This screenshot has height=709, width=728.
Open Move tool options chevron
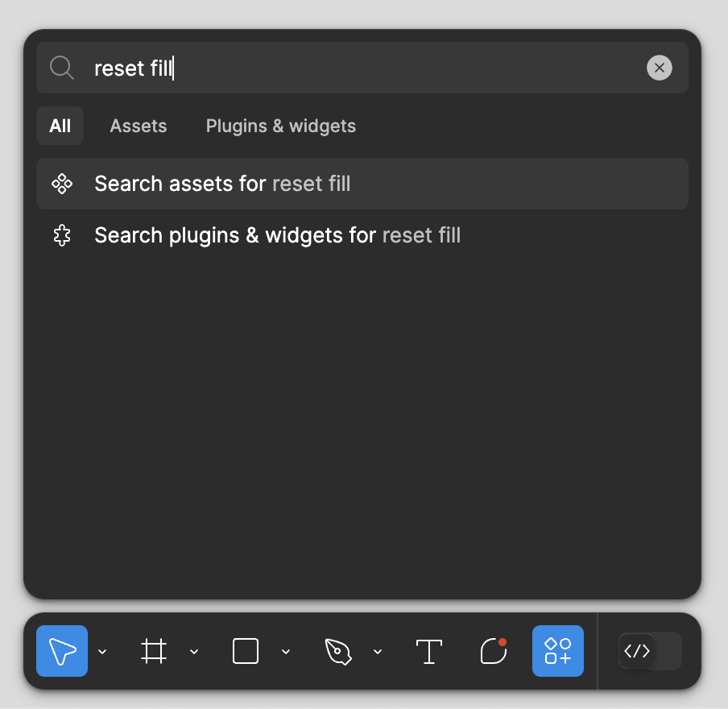[x=102, y=651]
